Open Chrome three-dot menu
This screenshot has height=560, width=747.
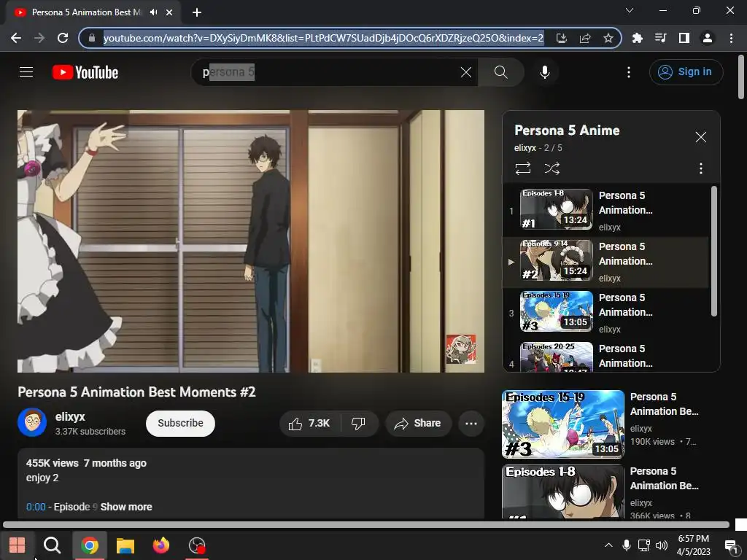coord(731,38)
